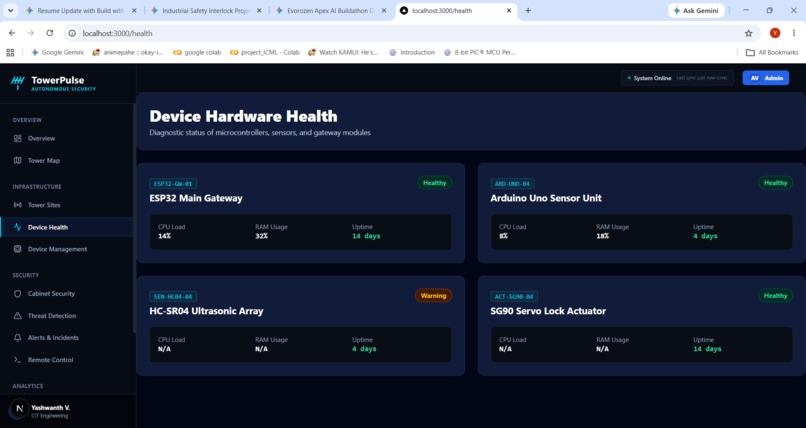This screenshot has width=806, height=428.
Task: Click the Tower Sites signal icon
Action: 17,205
